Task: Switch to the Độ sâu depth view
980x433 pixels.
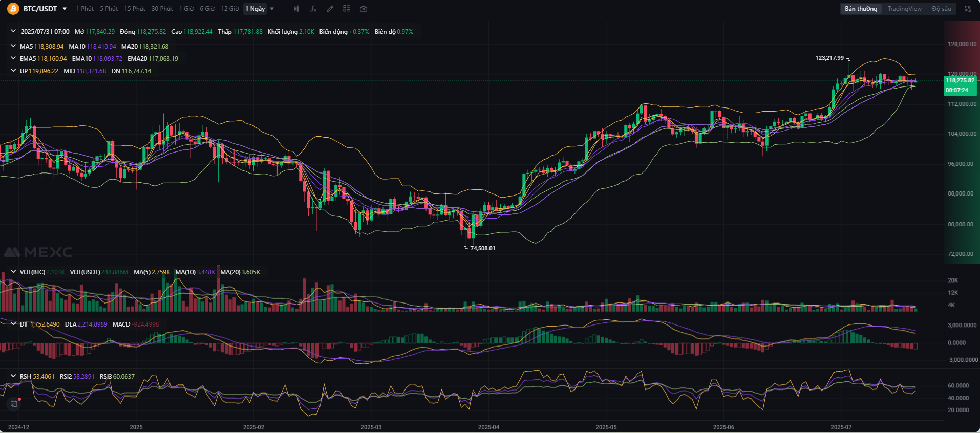Action: coord(941,9)
